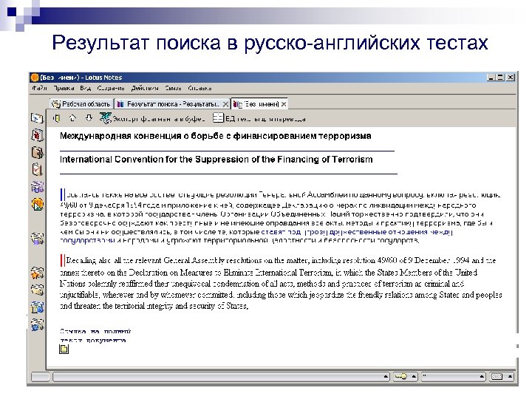
Task: Follow the link to the full document text
Action: [95, 335]
